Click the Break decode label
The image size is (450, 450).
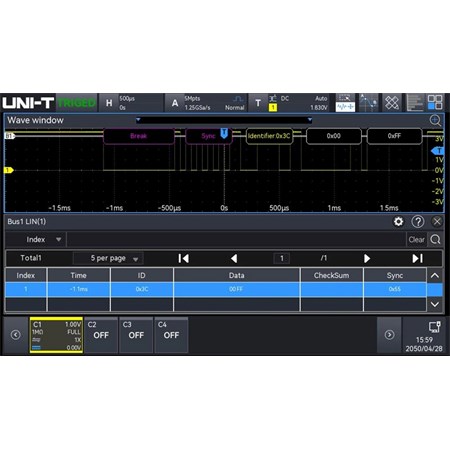139,136
